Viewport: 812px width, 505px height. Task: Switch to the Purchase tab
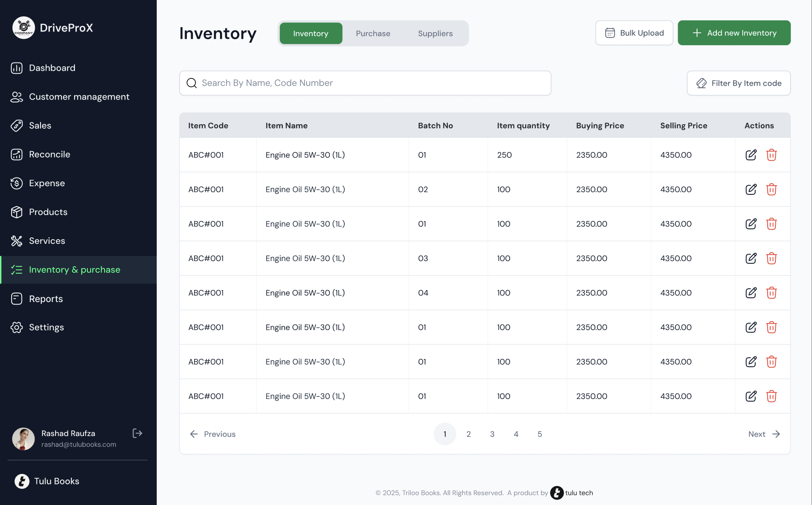(x=373, y=33)
